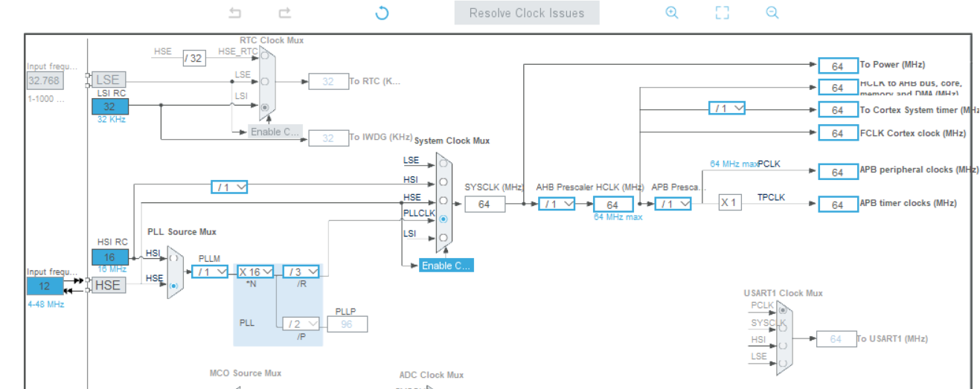Expand the AHB Prescaler dropdown
The image size is (980, 389).
coord(557,205)
